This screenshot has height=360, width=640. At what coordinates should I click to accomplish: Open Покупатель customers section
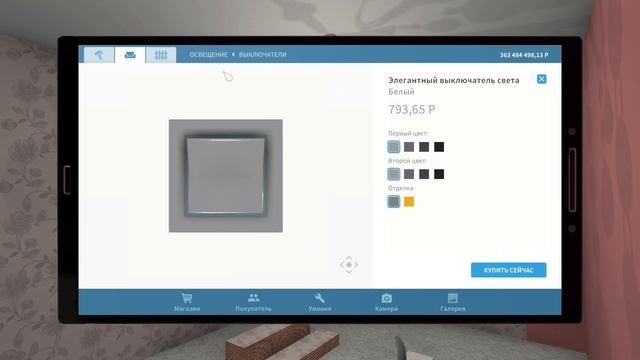coord(253,302)
